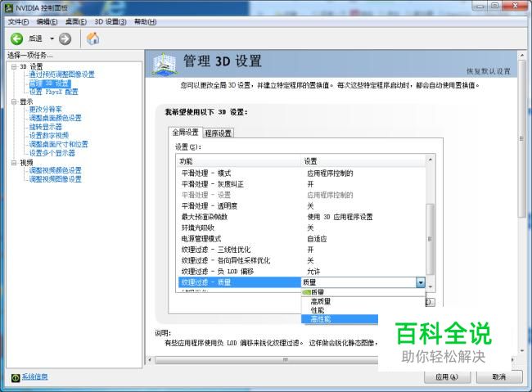Select 环境光吸收 row
This screenshot has height=392, width=532.
coord(302,228)
